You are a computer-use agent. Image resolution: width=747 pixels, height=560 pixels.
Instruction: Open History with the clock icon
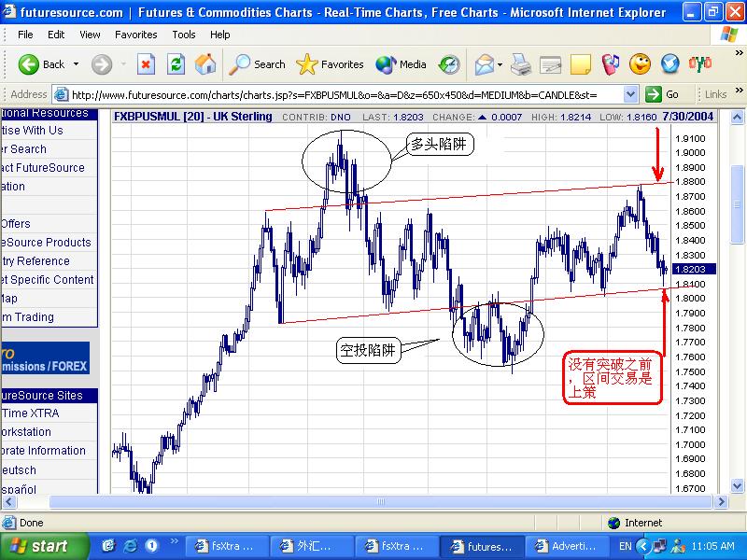click(x=449, y=64)
